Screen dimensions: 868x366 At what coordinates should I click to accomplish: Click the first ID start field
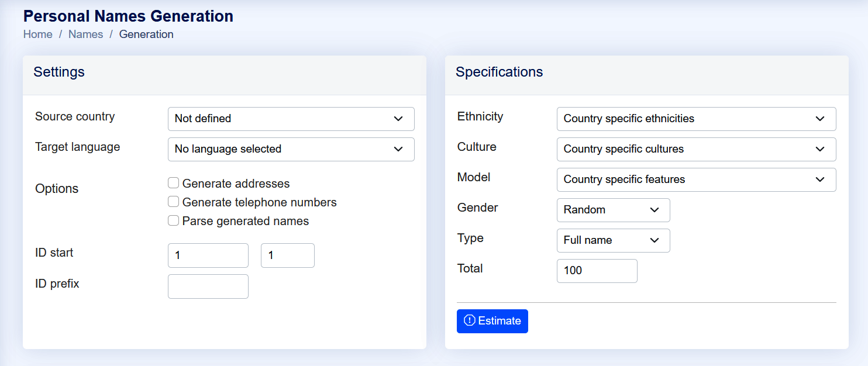(208, 255)
